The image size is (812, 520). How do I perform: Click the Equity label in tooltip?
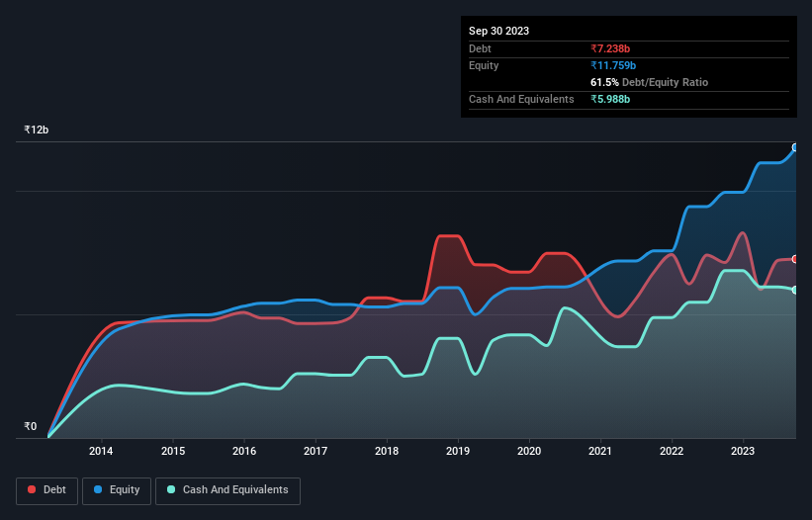tap(484, 65)
